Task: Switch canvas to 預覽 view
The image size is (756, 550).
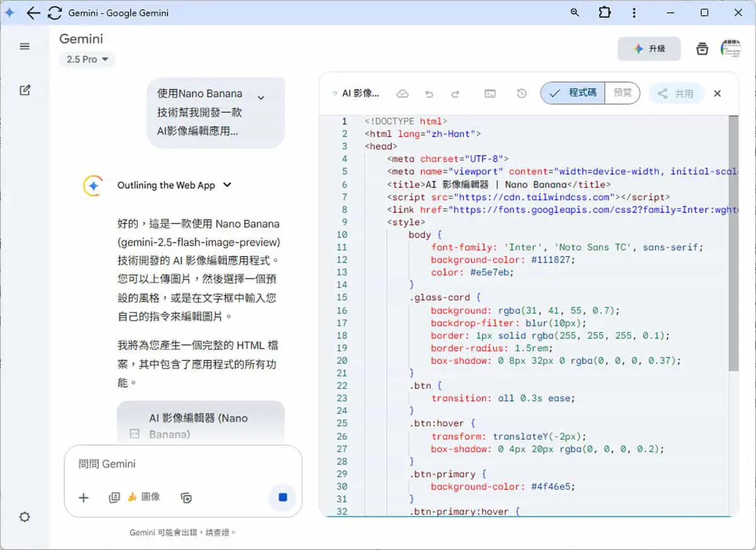Action: [x=622, y=93]
